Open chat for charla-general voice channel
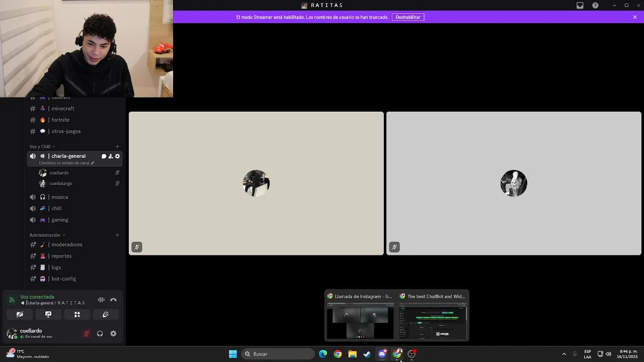Viewport: 644px width, 362px height. [104, 156]
